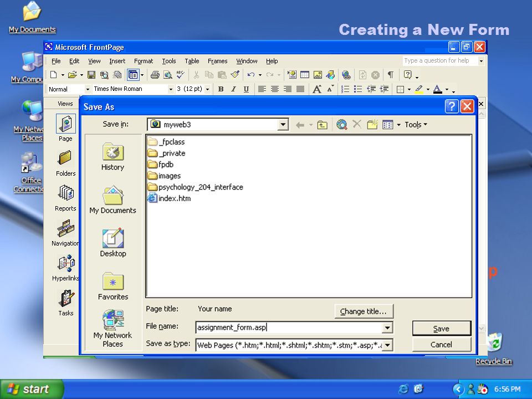Viewport: 532px width, 399px height.
Task: Expand the Save in myweb3 dropdown
Action: point(283,125)
